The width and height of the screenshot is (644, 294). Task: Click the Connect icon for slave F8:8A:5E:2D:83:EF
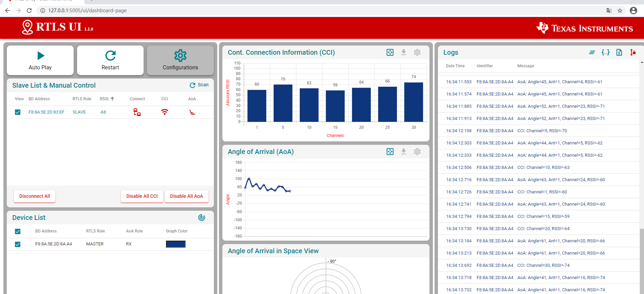(x=137, y=112)
